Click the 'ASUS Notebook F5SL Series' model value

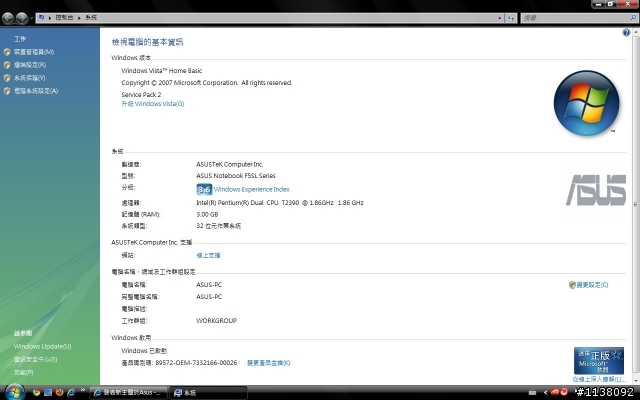tap(236, 176)
